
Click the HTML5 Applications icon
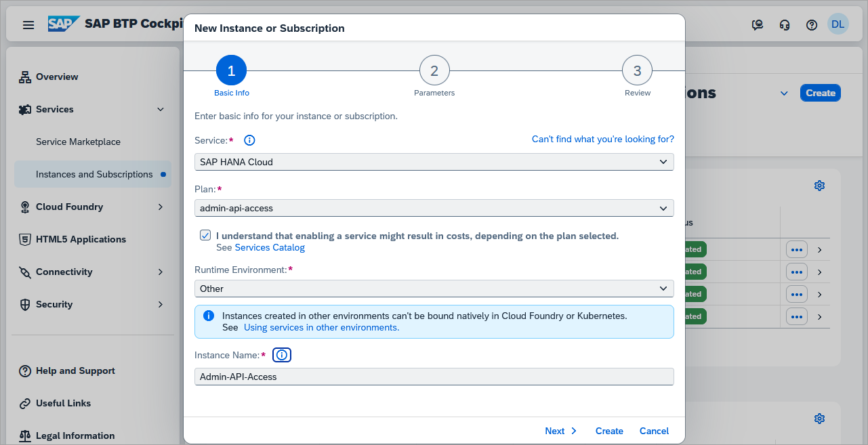click(25, 240)
